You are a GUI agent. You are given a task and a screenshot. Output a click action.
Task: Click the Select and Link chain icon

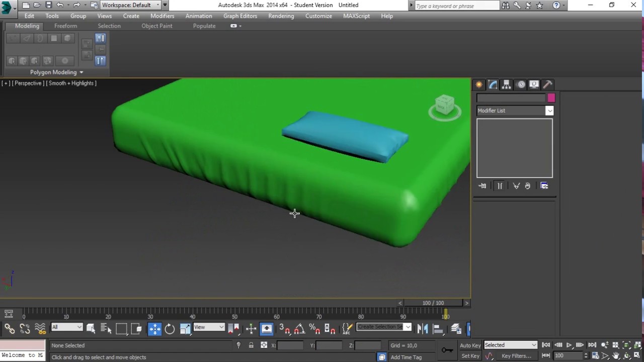pyautogui.click(x=10, y=329)
